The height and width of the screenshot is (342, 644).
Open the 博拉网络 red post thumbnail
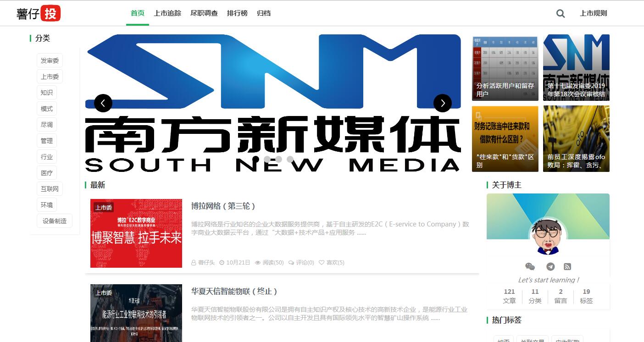pyautogui.click(x=136, y=233)
